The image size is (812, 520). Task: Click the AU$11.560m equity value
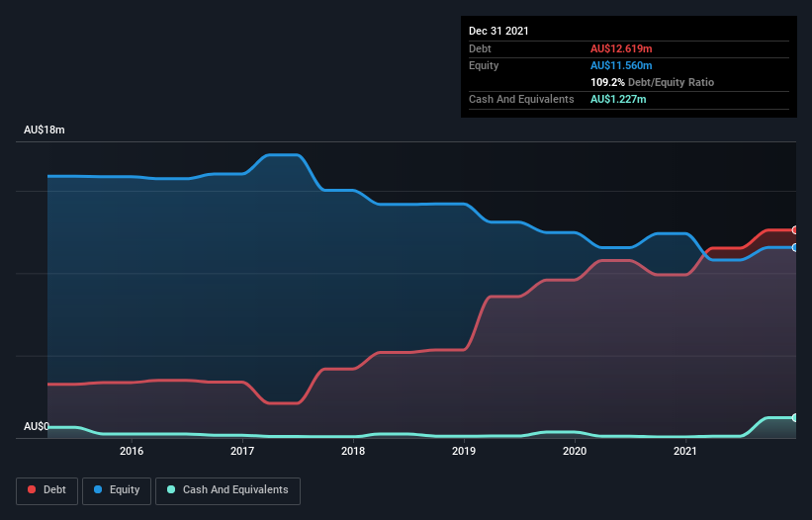pyautogui.click(x=621, y=65)
